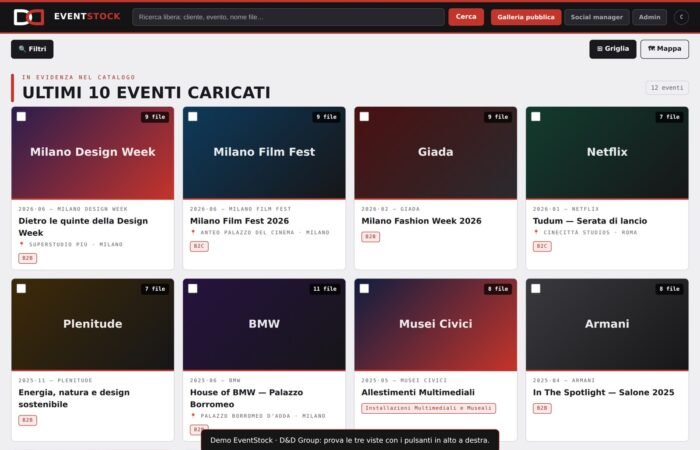Click the 'Palazzo Borromeo d'Adda - Milano' text
Viewport: 700px width, 450px height.
coord(263,416)
